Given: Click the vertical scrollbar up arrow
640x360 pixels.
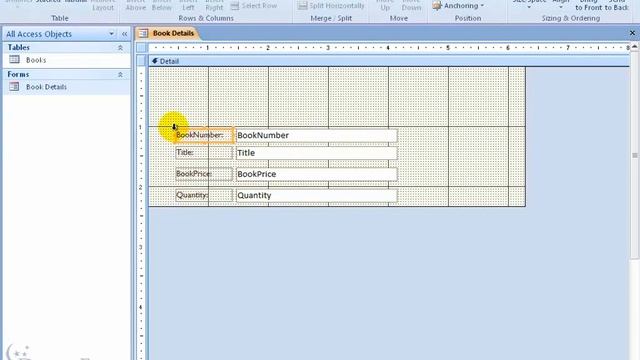Looking at the screenshot, I should 634,47.
